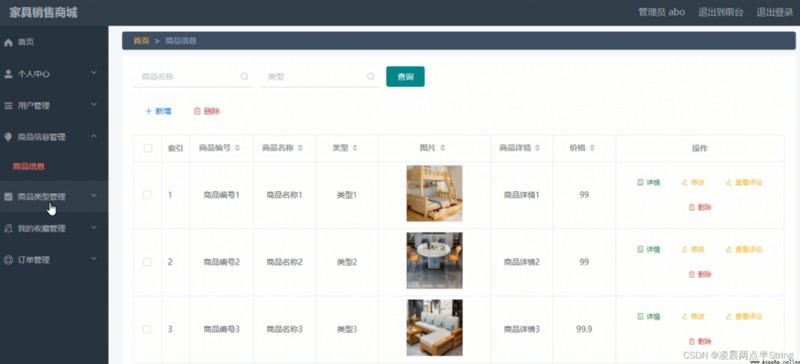Collapse the 商品信息管理 menu chevron
Image resolution: width=800 pixels, height=364 pixels.
click(94, 136)
